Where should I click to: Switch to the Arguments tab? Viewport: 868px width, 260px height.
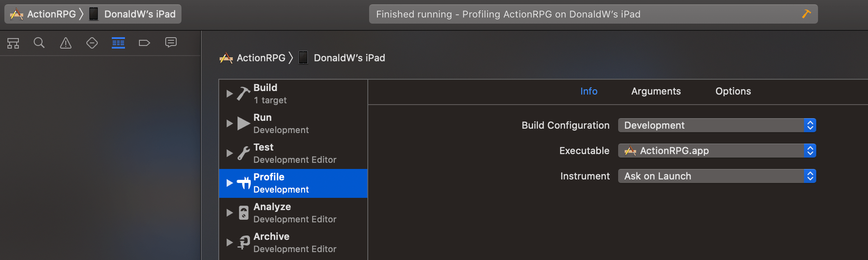[x=656, y=91]
